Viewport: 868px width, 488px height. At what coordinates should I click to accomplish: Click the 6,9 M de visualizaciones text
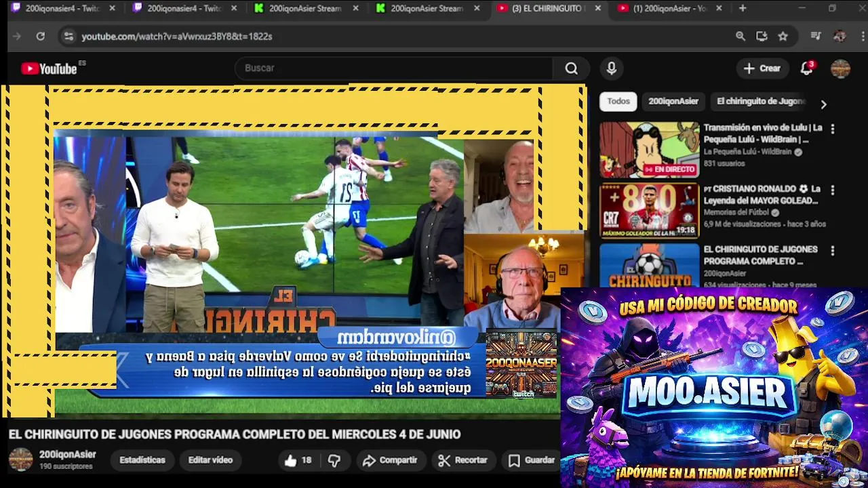[x=743, y=224]
